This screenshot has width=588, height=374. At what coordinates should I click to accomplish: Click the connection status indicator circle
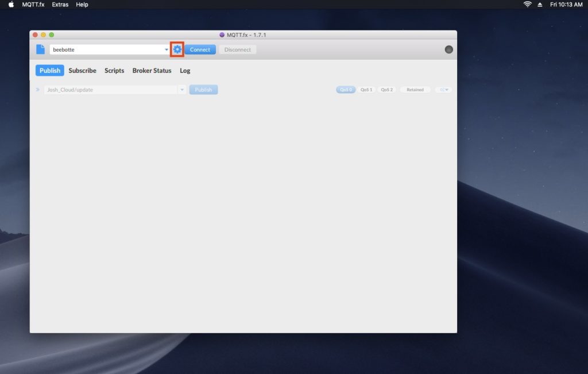pyautogui.click(x=448, y=49)
